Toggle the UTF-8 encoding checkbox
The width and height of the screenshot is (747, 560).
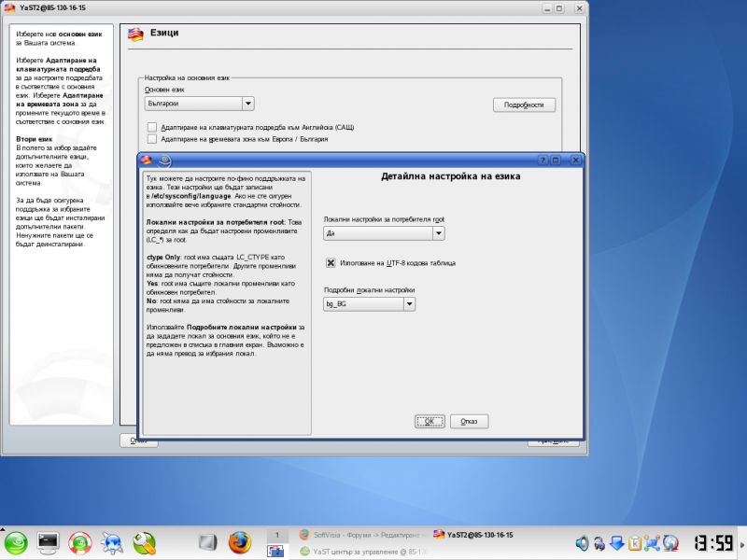(331, 263)
